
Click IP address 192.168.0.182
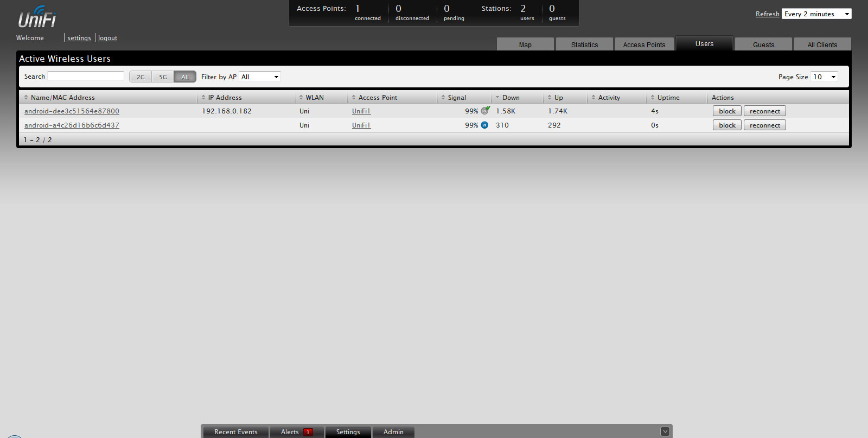[x=227, y=111]
